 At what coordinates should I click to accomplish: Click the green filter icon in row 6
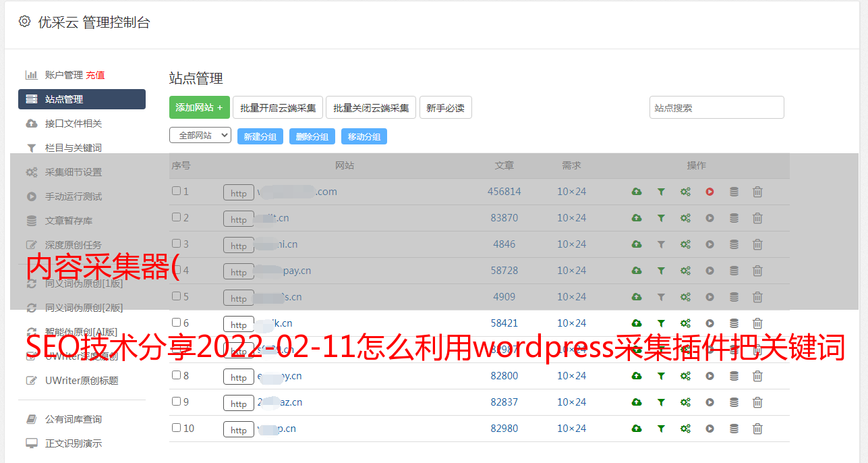tap(661, 323)
